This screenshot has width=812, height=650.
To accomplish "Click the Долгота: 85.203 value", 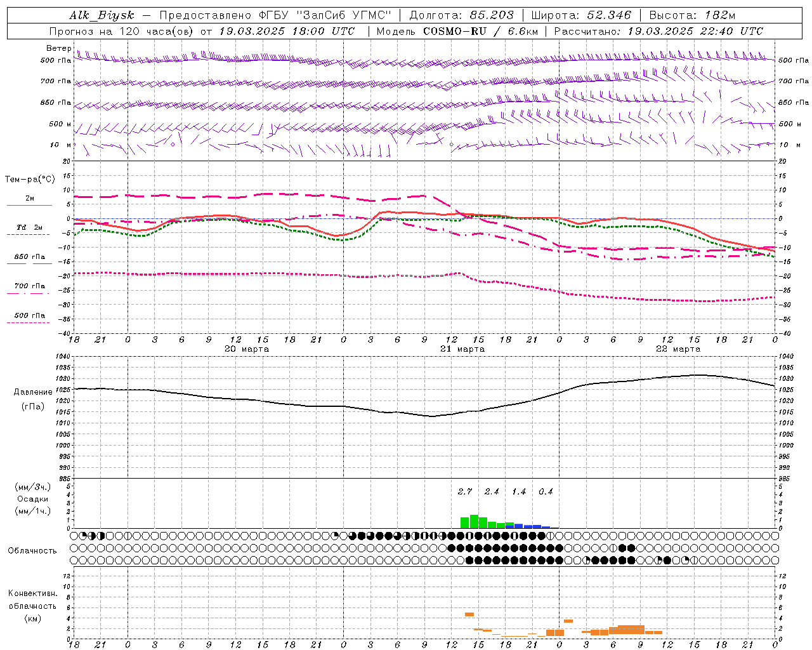I will [x=462, y=15].
